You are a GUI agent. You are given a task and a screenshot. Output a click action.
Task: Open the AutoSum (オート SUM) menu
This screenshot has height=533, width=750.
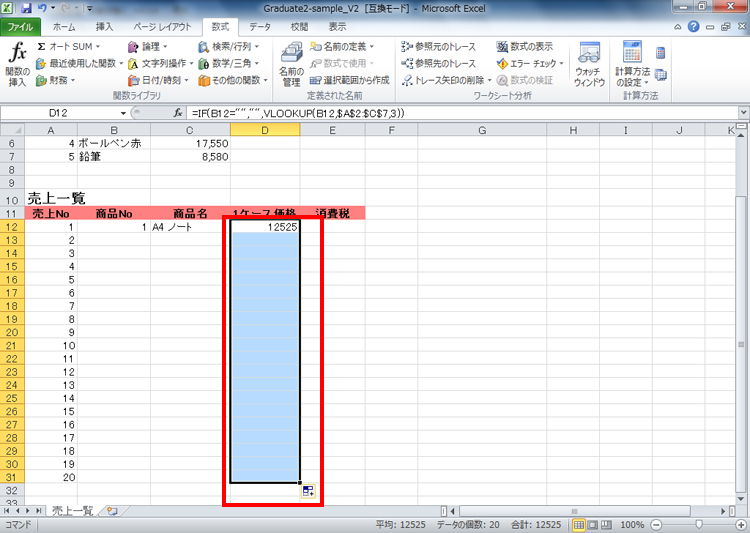[68, 46]
